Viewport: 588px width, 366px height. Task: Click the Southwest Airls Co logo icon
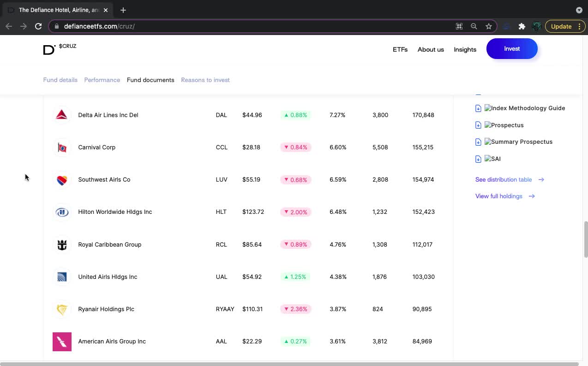pos(62,180)
